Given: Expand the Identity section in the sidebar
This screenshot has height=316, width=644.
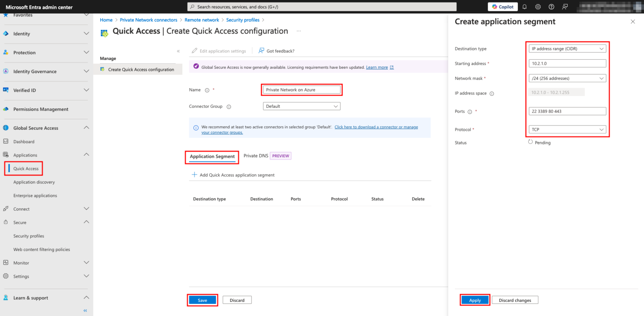Looking at the screenshot, I should [86, 34].
